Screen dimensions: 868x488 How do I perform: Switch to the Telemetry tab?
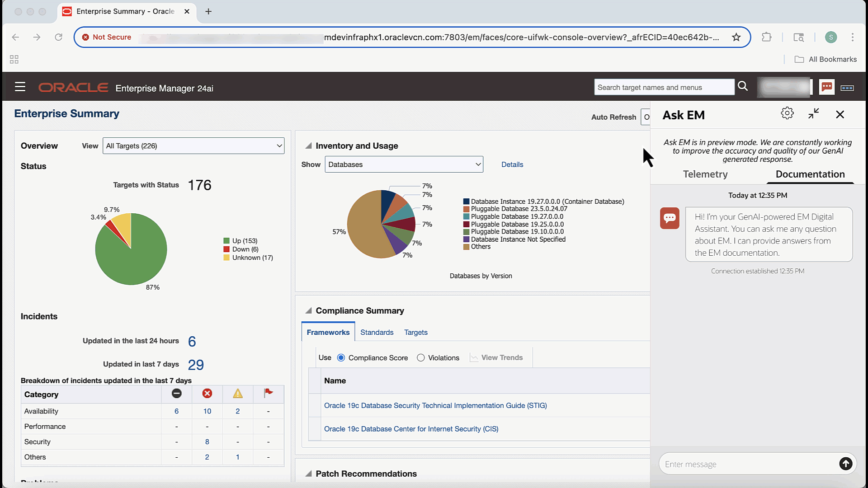pos(705,174)
